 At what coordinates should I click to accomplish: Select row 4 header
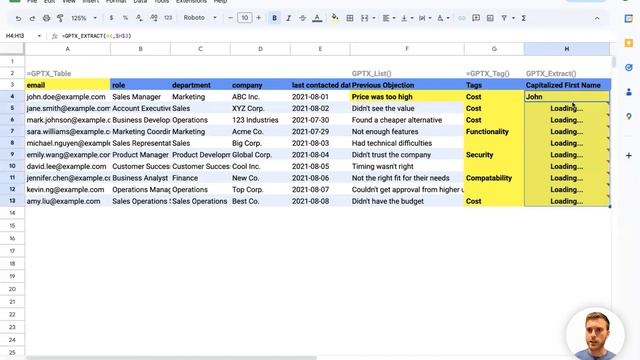click(x=12, y=96)
